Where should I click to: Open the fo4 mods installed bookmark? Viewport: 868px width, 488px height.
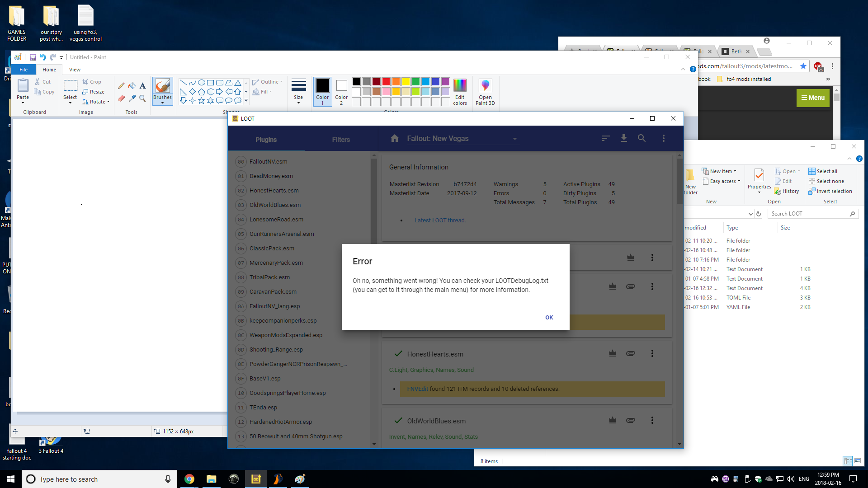(744, 79)
